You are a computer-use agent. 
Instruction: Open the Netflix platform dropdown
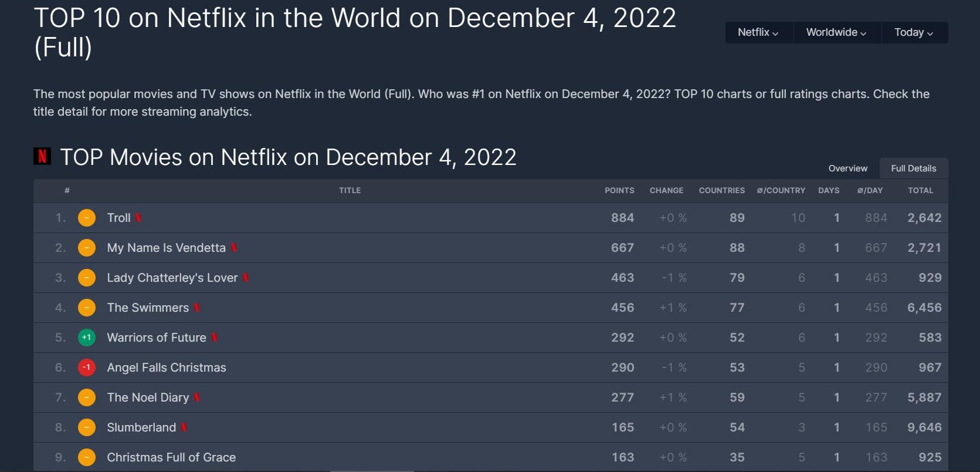[x=758, y=32]
